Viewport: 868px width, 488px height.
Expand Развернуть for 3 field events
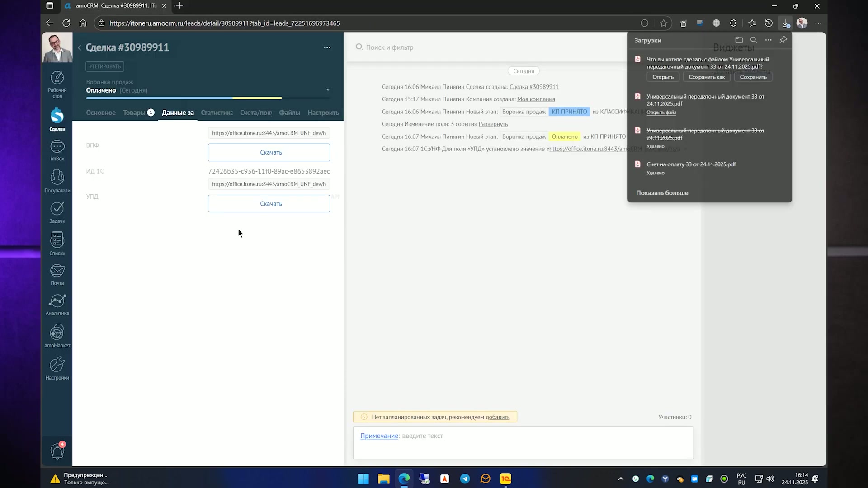493,124
